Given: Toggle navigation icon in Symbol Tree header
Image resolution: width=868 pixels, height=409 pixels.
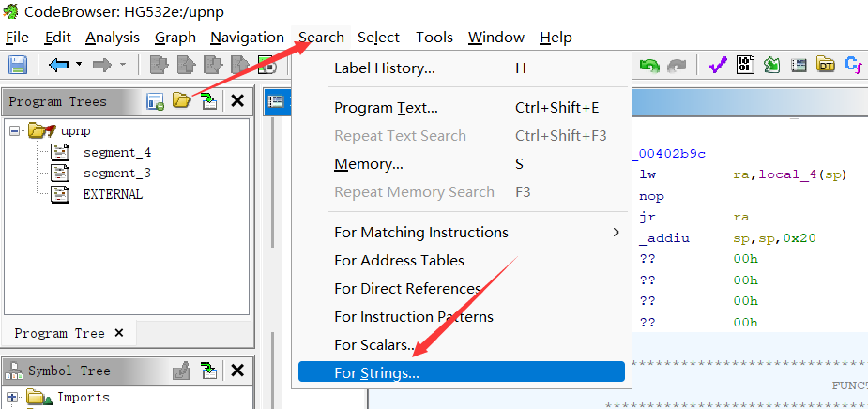Looking at the screenshot, I should pyautogui.click(x=209, y=371).
